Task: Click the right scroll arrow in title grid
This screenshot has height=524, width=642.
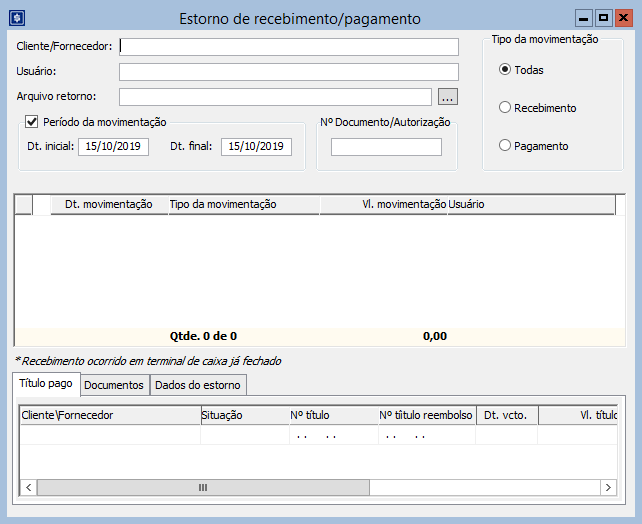Action: point(608,487)
